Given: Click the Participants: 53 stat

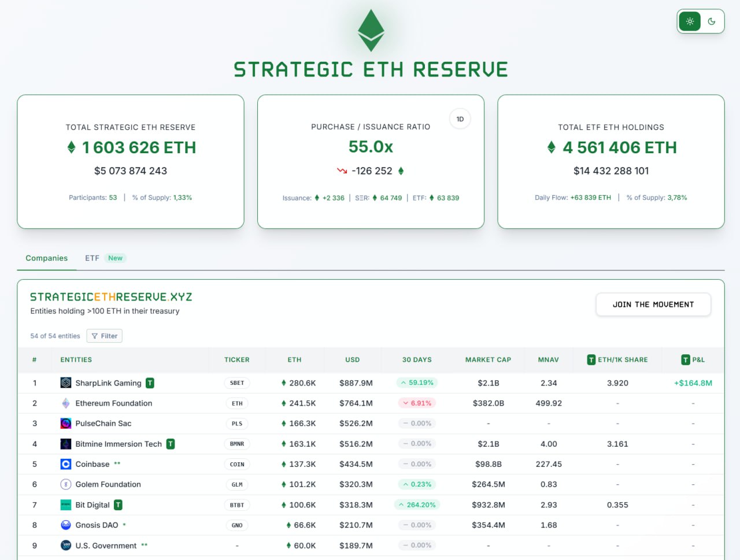Looking at the screenshot, I should 93,198.
